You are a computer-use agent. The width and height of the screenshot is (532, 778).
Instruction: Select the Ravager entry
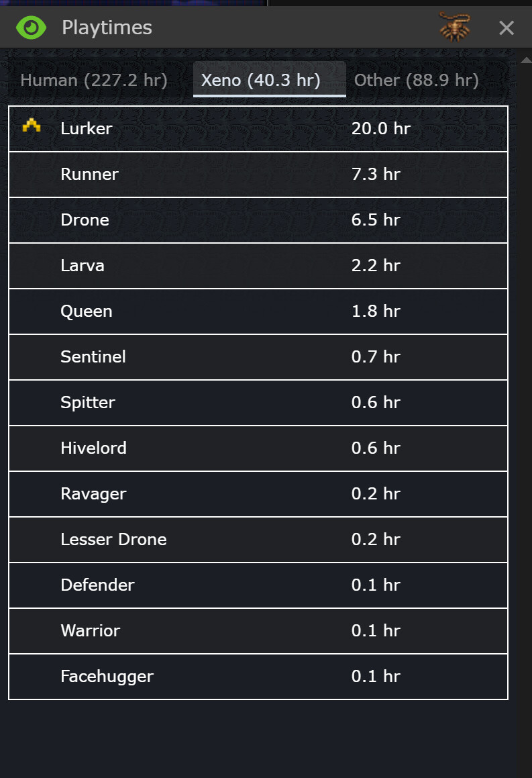click(x=258, y=494)
